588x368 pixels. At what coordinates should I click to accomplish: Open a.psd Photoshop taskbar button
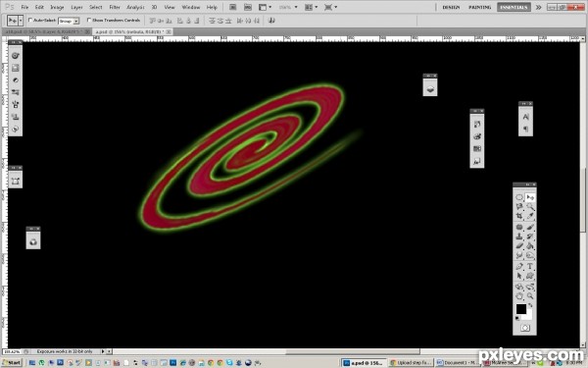point(365,363)
